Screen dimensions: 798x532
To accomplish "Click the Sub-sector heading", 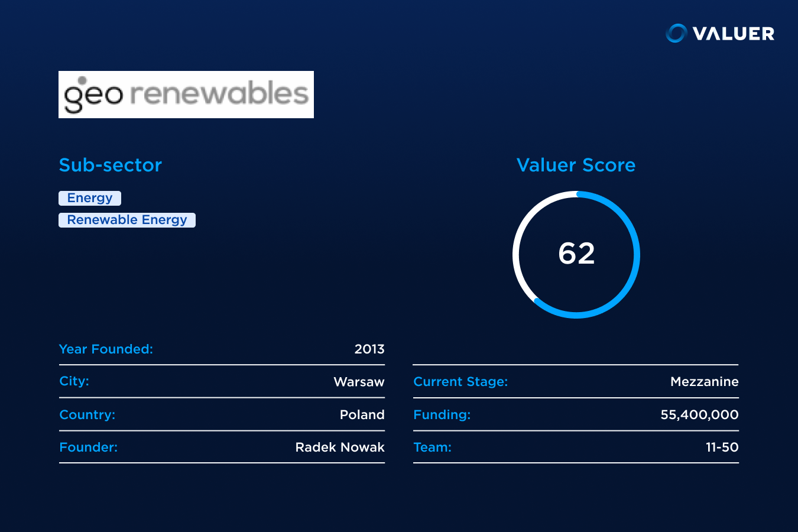I will (x=111, y=165).
